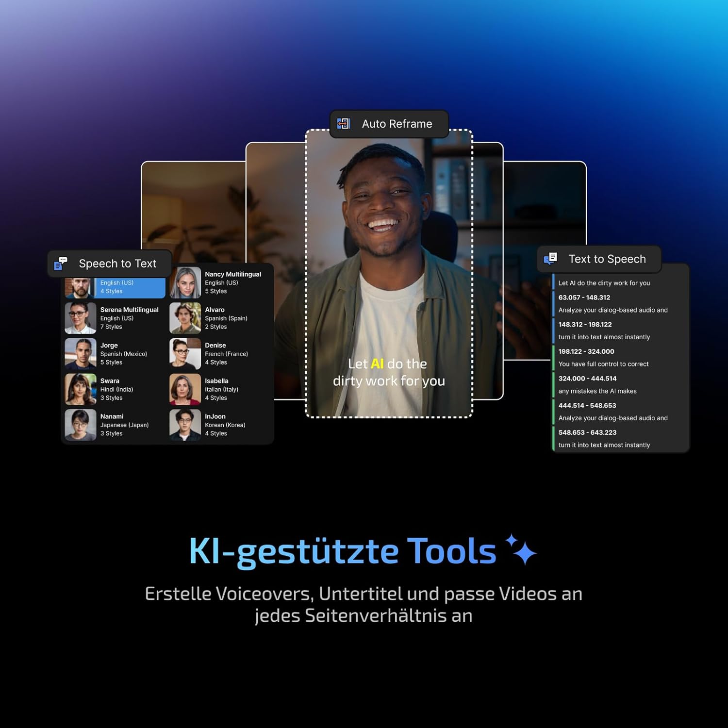
Task: Click the Text to Speech chat icon
Action: coord(551,259)
